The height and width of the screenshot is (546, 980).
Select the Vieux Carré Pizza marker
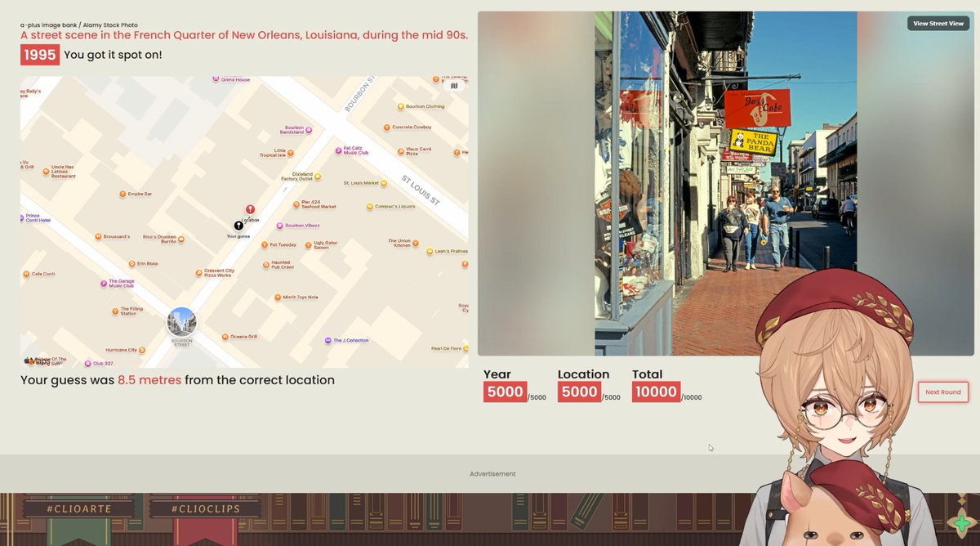coord(400,151)
